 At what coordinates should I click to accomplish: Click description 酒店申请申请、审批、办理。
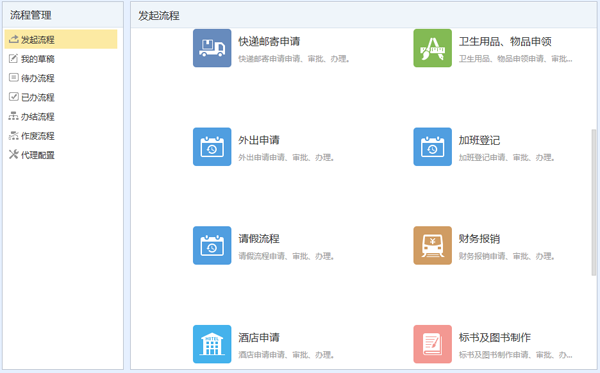pyautogui.click(x=286, y=355)
